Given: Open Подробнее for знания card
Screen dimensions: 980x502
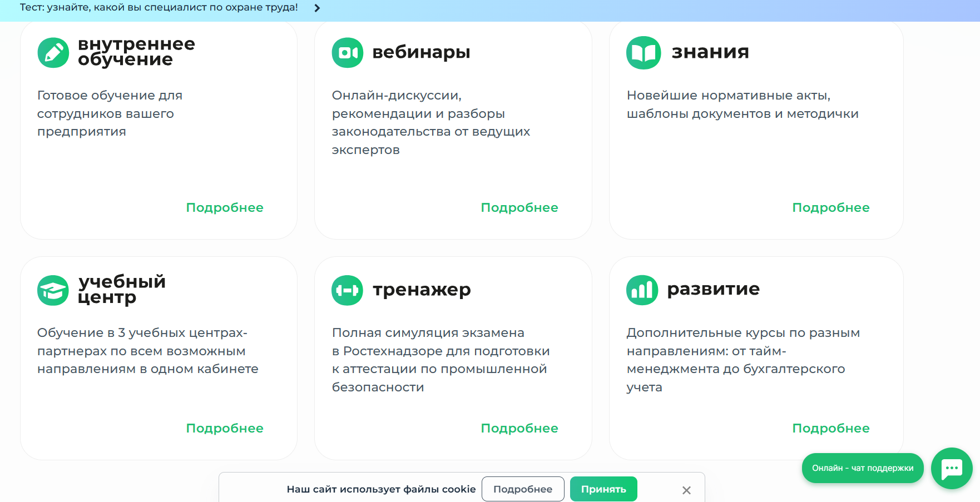Looking at the screenshot, I should (x=831, y=207).
